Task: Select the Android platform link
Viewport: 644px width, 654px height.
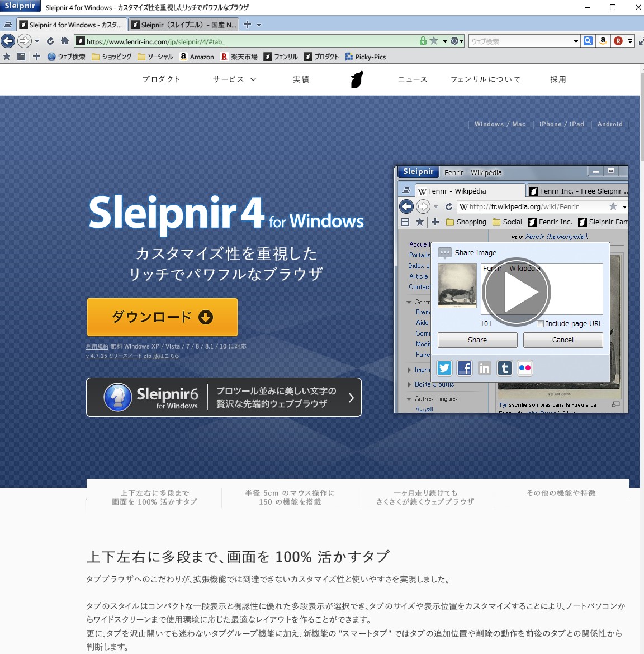Action: 610,124
